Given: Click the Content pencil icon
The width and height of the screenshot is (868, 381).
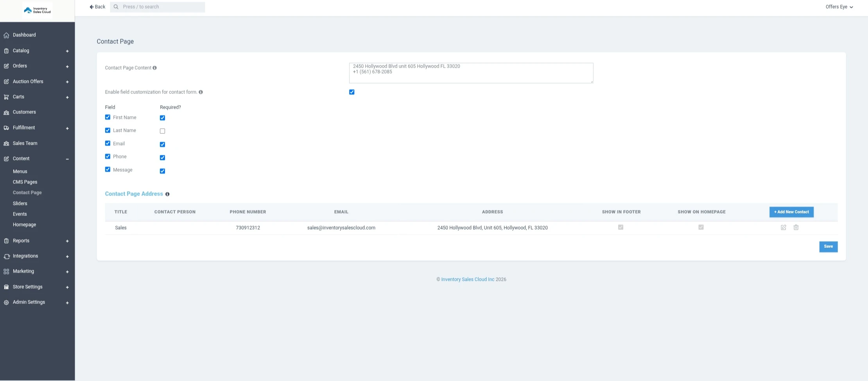Looking at the screenshot, I should pos(6,159).
